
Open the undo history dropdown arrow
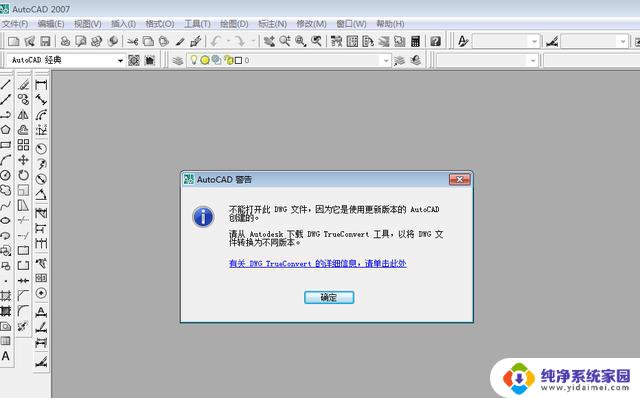click(228, 41)
